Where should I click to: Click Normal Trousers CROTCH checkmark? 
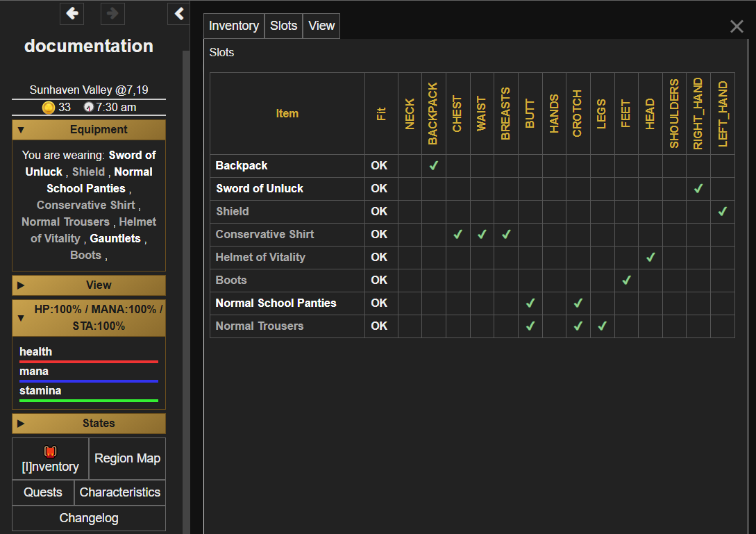tap(578, 326)
